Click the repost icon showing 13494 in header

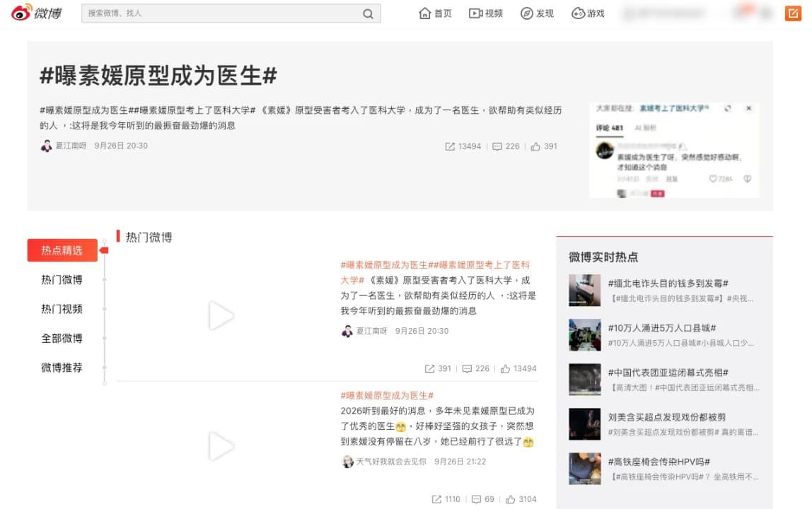(x=450, y=146)
